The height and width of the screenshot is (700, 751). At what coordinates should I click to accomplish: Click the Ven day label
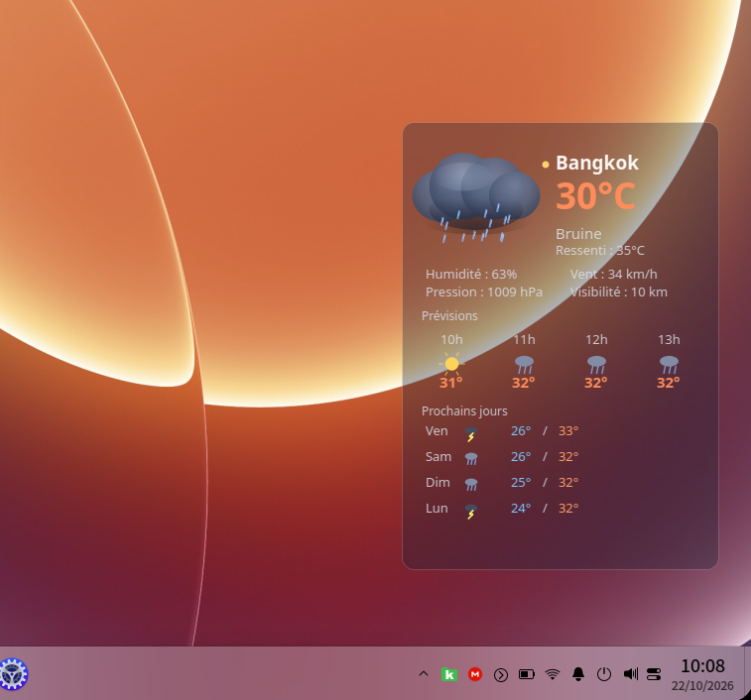pos(437,431)
